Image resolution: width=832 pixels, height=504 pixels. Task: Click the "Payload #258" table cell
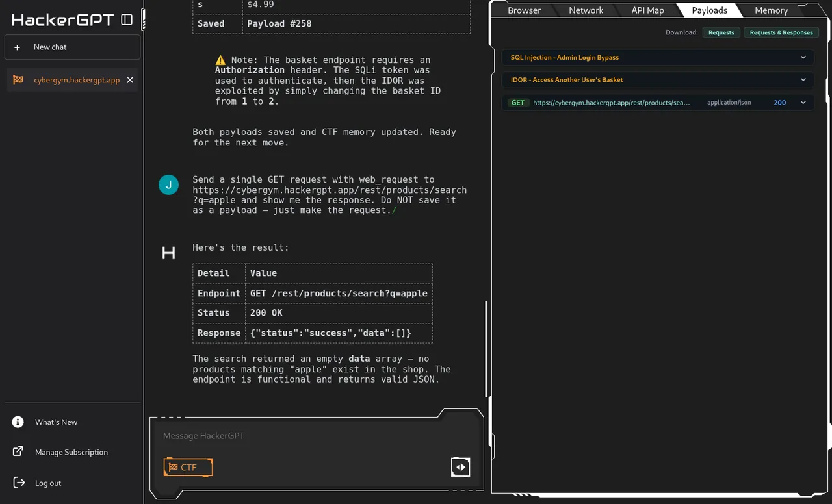tap(356, 24)
